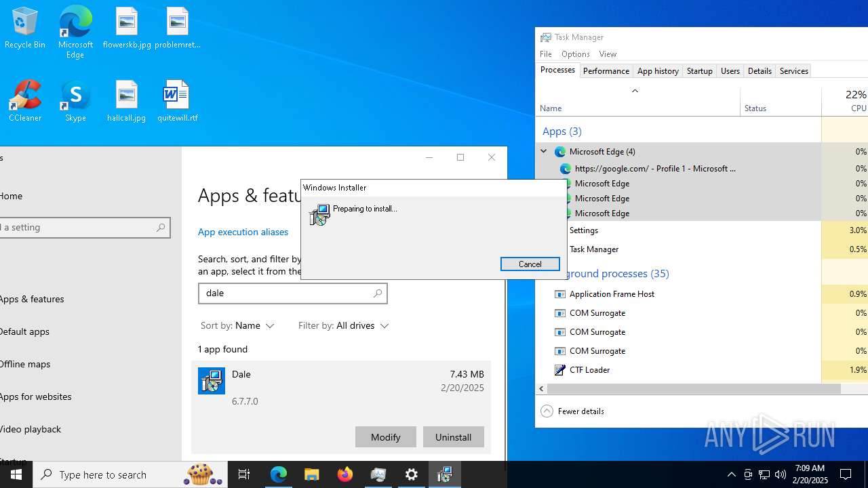Select quitewill.rtf document on desktop

178,101
